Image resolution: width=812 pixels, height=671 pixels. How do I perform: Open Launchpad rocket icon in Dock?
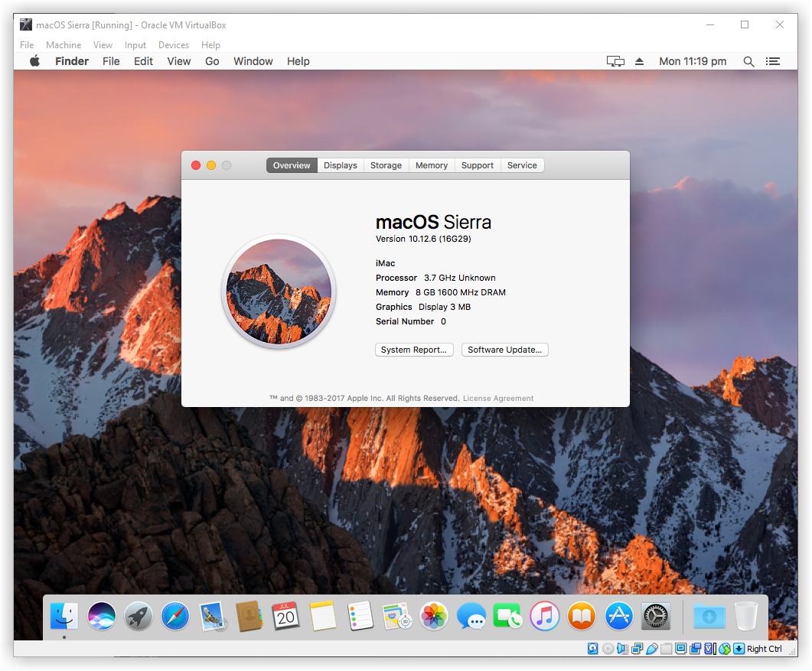pyautogui.click(x=139, y=616)
